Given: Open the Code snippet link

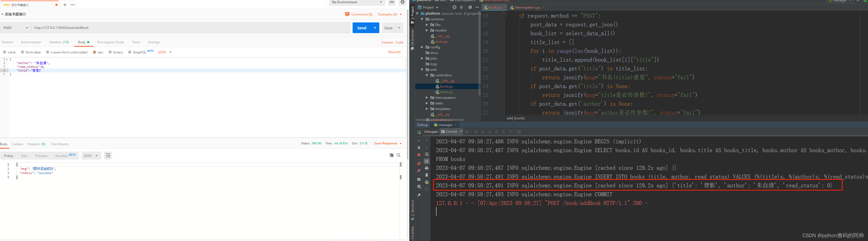Looking at the screenshot, I should coord(400,42).
